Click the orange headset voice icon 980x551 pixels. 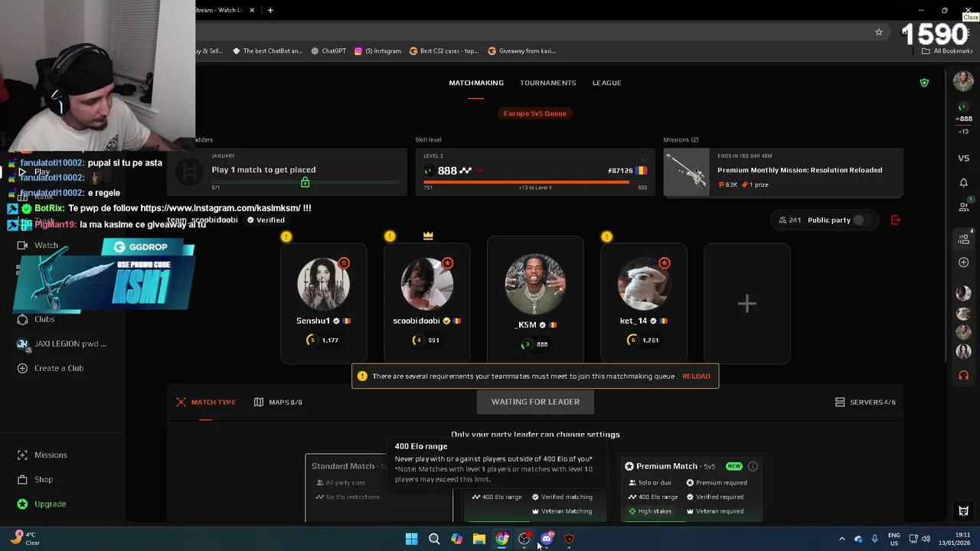click(963, 376)
